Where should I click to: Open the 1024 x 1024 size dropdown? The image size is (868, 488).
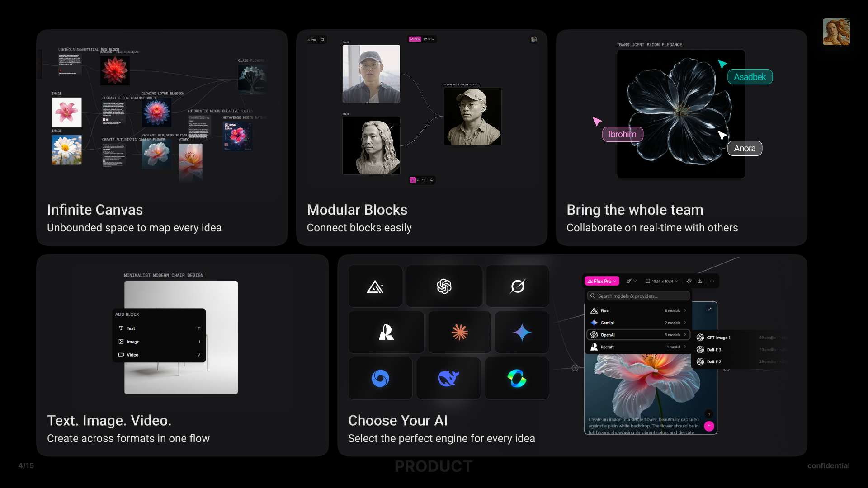662,281
